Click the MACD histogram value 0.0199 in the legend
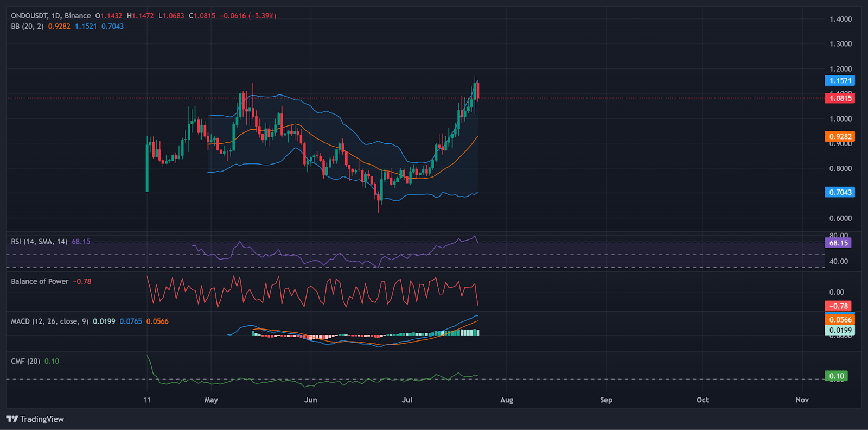Image resolution: width=868 pixels, height=430 pixels. [104, 321]
